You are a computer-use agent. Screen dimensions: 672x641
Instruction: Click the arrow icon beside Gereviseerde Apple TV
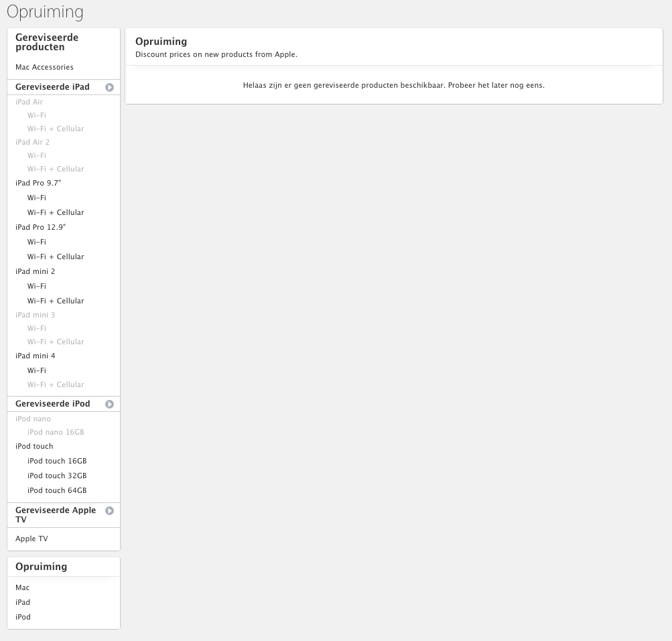[x=110, y=511]
